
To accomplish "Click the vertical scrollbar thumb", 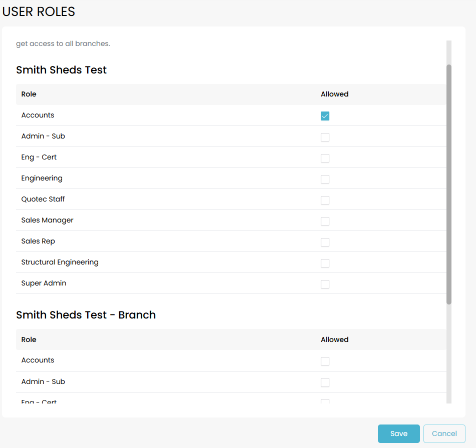I will coord(449,184).
